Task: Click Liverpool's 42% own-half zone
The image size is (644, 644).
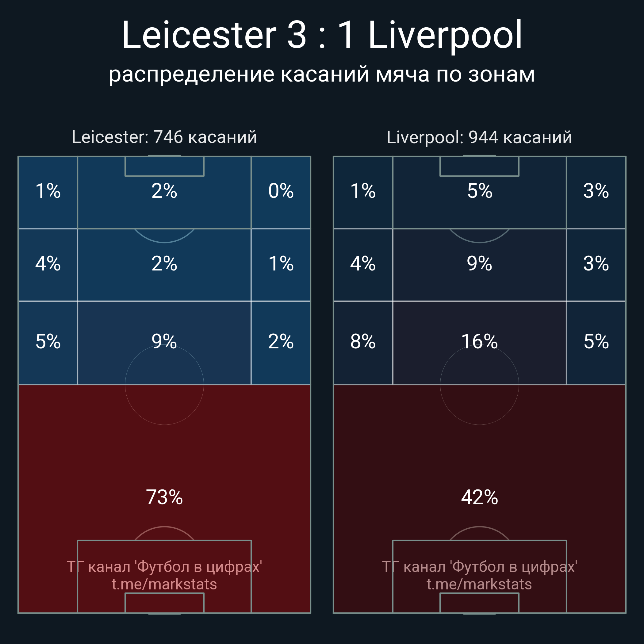Action: 479,499
